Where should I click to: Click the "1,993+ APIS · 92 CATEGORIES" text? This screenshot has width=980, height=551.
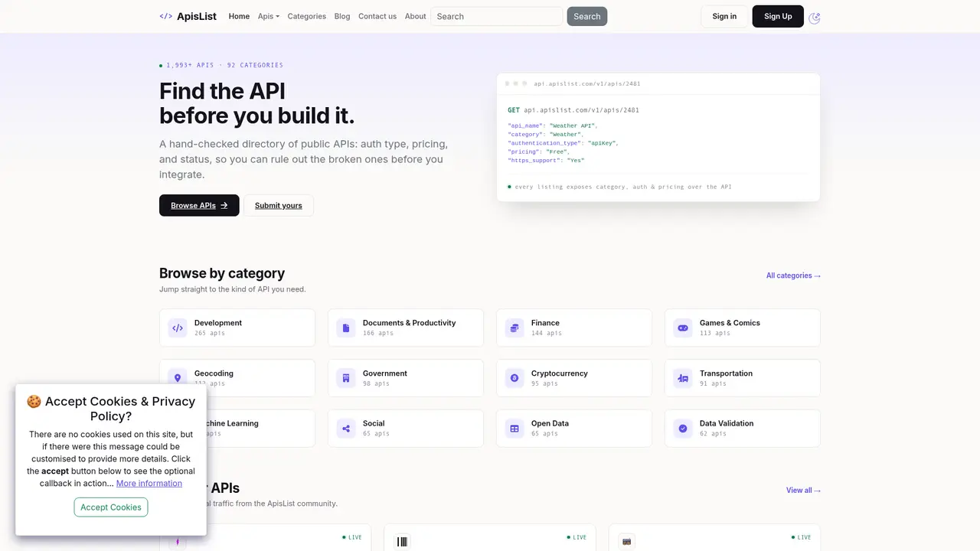tap(224, 65)
